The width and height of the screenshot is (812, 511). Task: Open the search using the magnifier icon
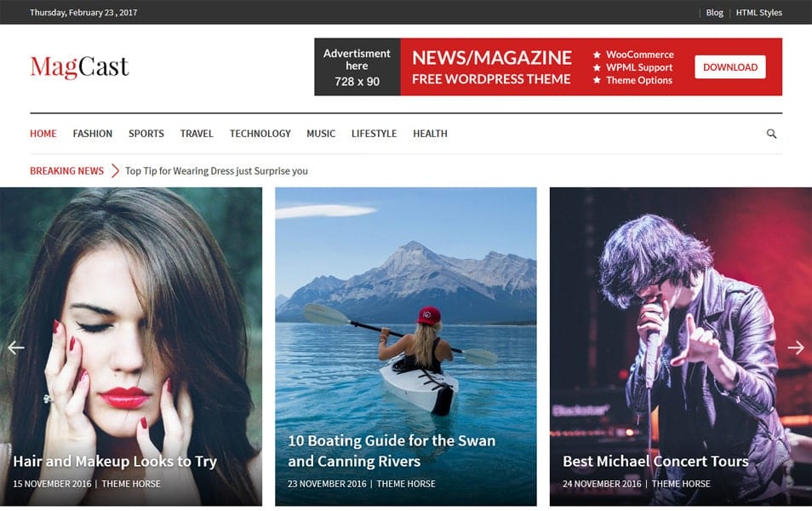(x=771, y=134)
